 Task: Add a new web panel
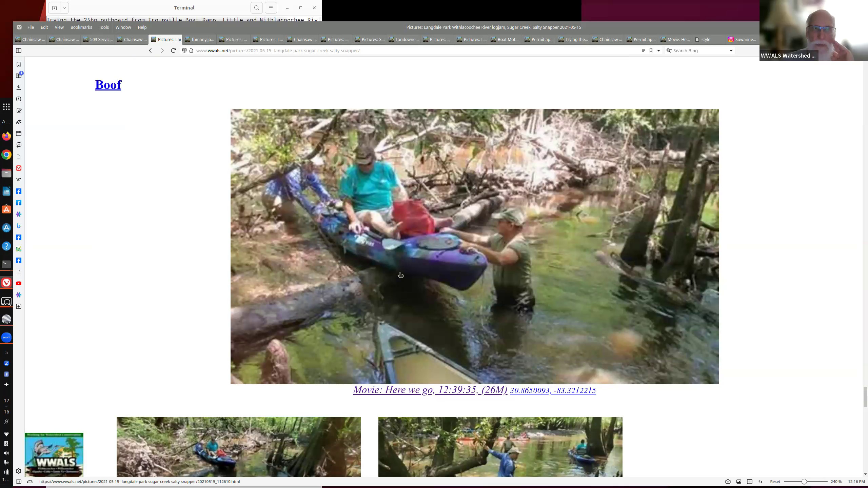tap(19, 306)
